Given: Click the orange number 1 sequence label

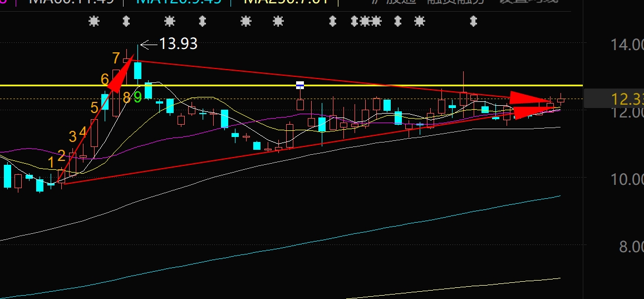Looking at the screenshot, I should click(51, 163).
